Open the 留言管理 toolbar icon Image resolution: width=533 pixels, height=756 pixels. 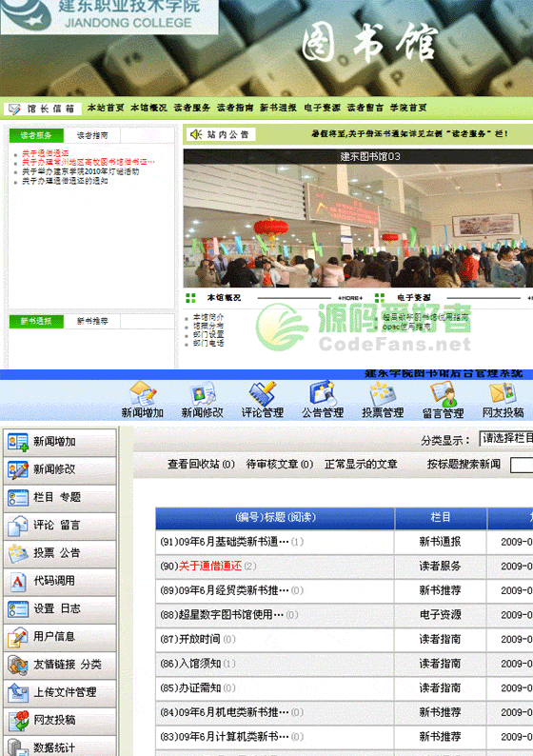pyautogui.click(x=443, y=399)
